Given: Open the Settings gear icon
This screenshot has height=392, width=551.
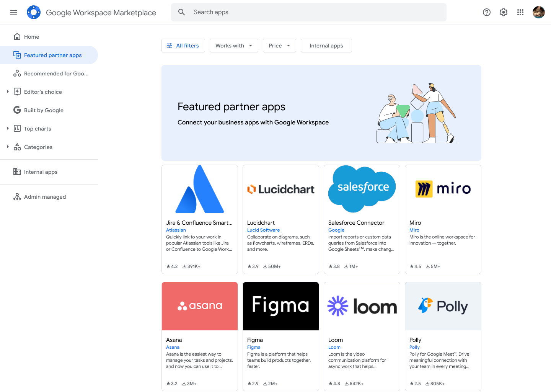Looking at the screenshot, I should [504, 12].
